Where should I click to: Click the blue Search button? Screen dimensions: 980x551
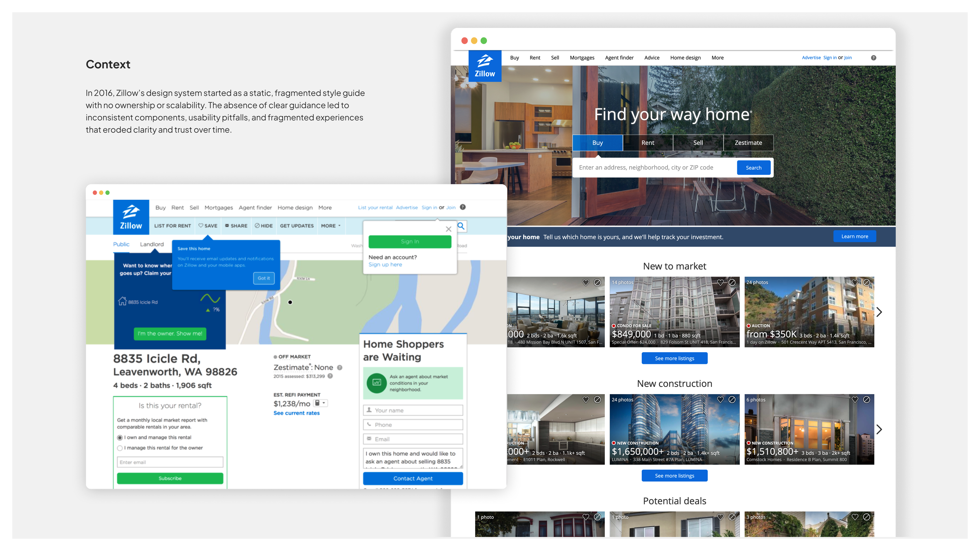753,168
